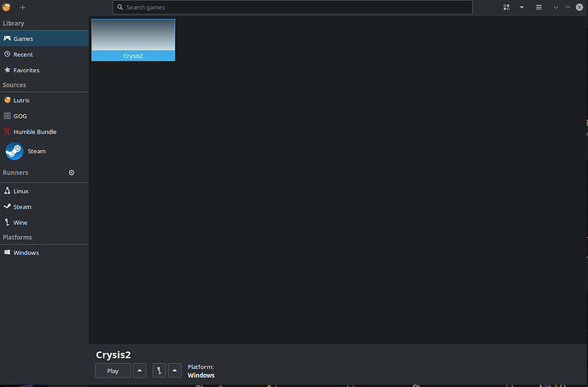Open Games library section
This screenshot has width=588, height=387.
pyautogui.click(x=44, y=38)
